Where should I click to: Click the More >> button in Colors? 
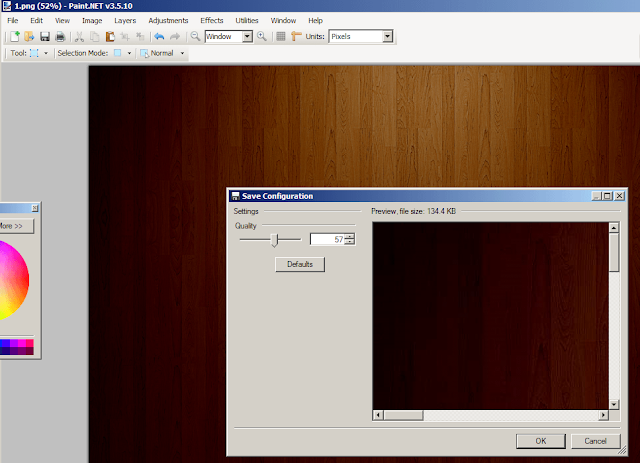tap(16, 226)
